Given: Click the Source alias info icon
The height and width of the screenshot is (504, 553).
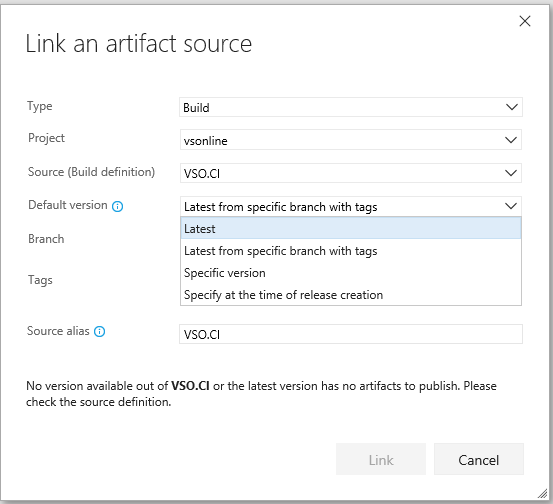Looking at the screenshot, I should tap(99, 332).
